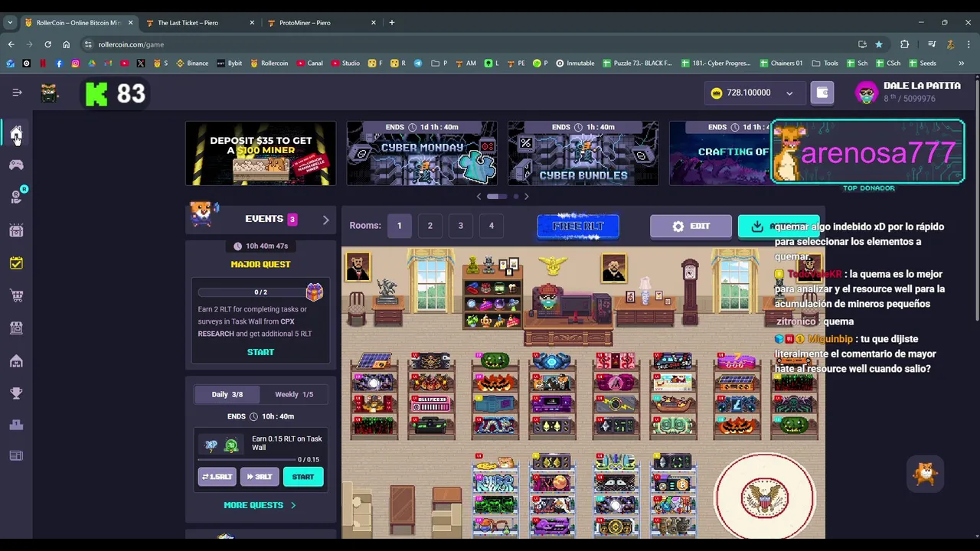The image size is (980, 551).
Task: Click the EDIT room button
Action: pos(691,227)
